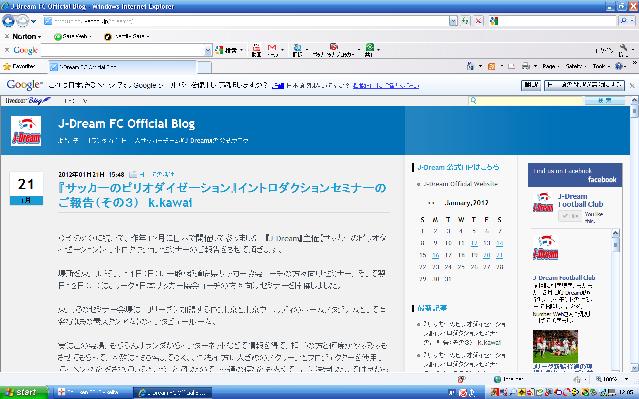Open the recent pages dropdown beside Forward
The image size is (639, 399).
(34, 21)
